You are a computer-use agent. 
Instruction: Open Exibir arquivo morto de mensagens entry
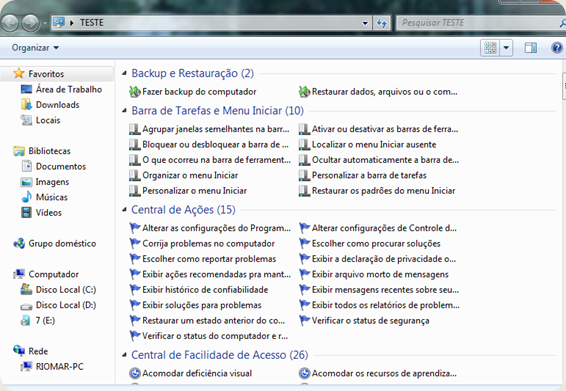[374, 274]
